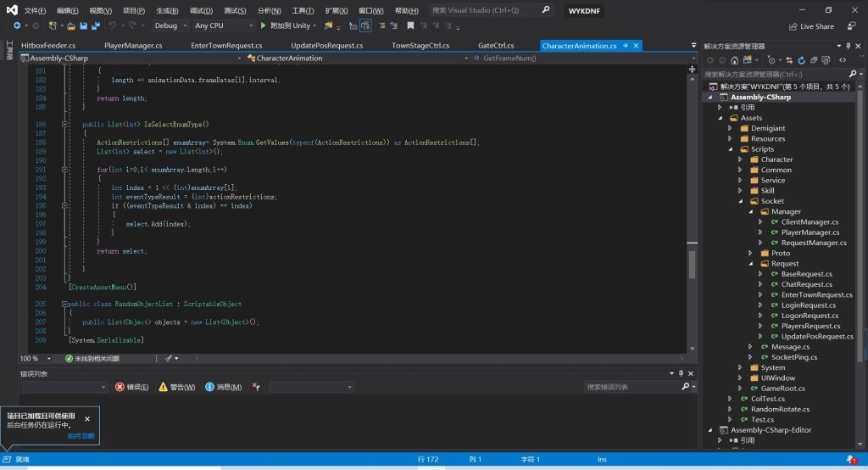Toggle the highlighted toolbar icon after comment button
Image resolution: width=868 pixels, height=470 pixels.
tap(365, 25)
